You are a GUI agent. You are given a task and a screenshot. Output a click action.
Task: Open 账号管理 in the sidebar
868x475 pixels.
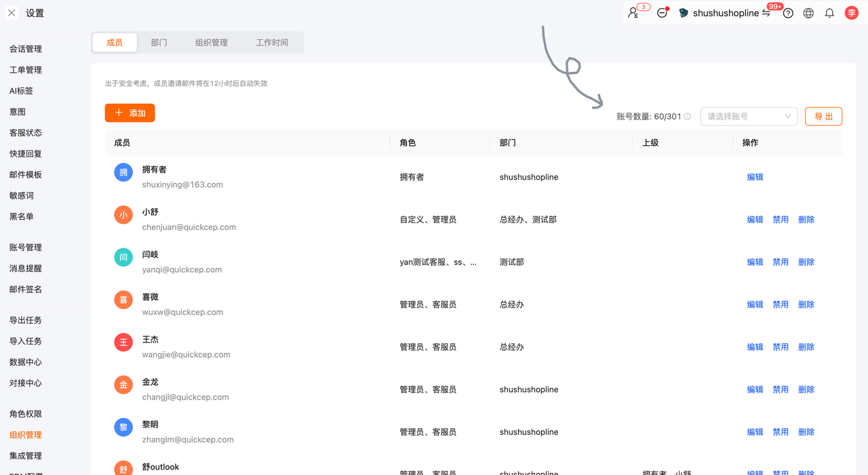tap(26, 248)
